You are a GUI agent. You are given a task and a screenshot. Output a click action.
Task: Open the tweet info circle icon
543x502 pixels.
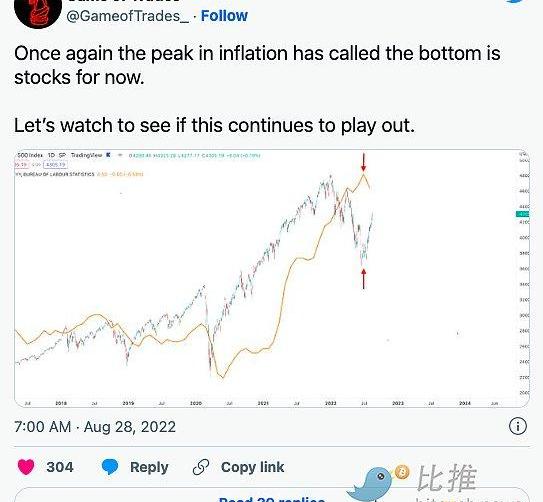coord(518,426)
